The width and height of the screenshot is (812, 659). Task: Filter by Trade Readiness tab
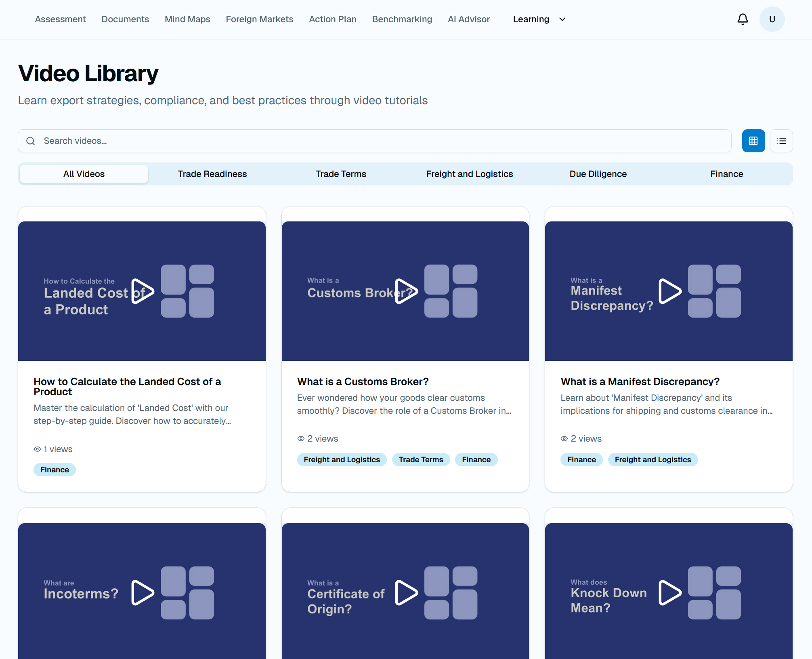pyautogui.click(x=212, y=174)
